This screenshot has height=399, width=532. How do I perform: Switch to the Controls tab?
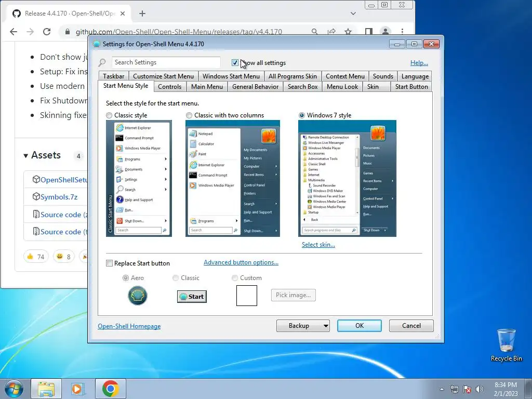(x=169, y=87)
